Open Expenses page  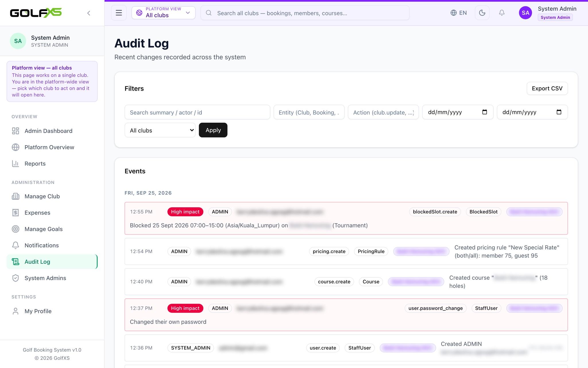pos(52,213)
